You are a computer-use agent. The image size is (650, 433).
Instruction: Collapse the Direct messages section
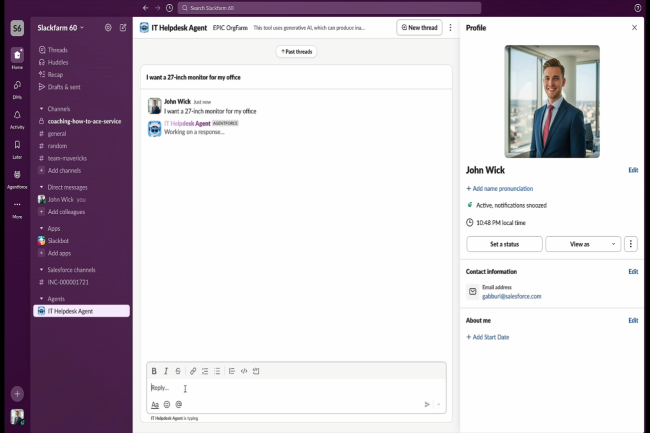pos(41,187)
